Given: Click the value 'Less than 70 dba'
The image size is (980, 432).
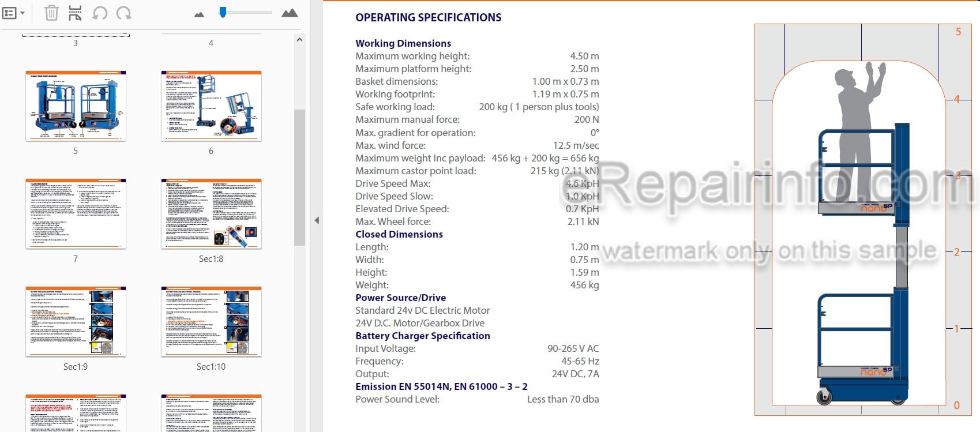Looking at the screenshot, I should [x=563, y=399].
